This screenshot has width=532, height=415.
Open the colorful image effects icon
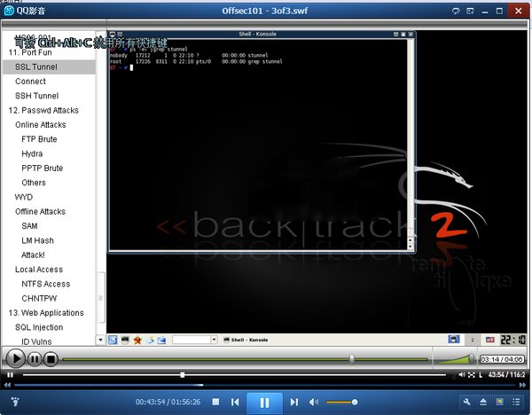point(499,402)
